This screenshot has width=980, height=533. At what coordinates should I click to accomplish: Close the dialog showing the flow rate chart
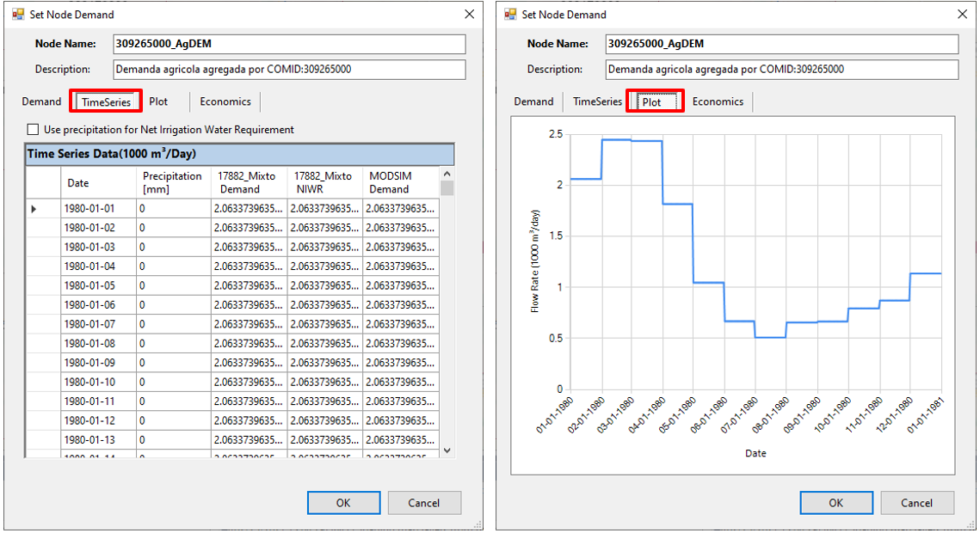[961, 15]
